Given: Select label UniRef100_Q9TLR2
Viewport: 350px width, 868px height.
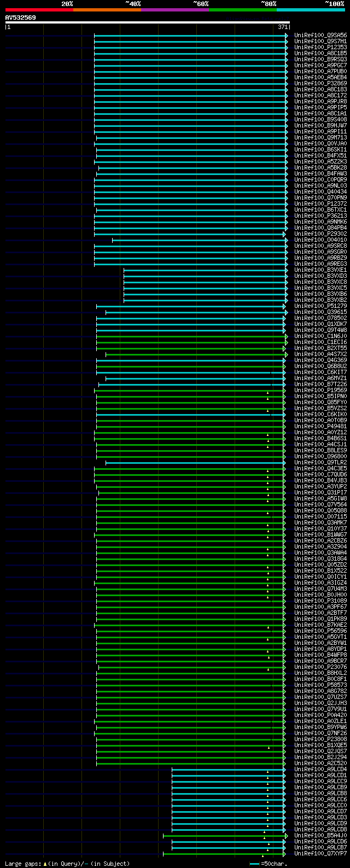Looking at the screenshot, I should click(x=320, y=462).
